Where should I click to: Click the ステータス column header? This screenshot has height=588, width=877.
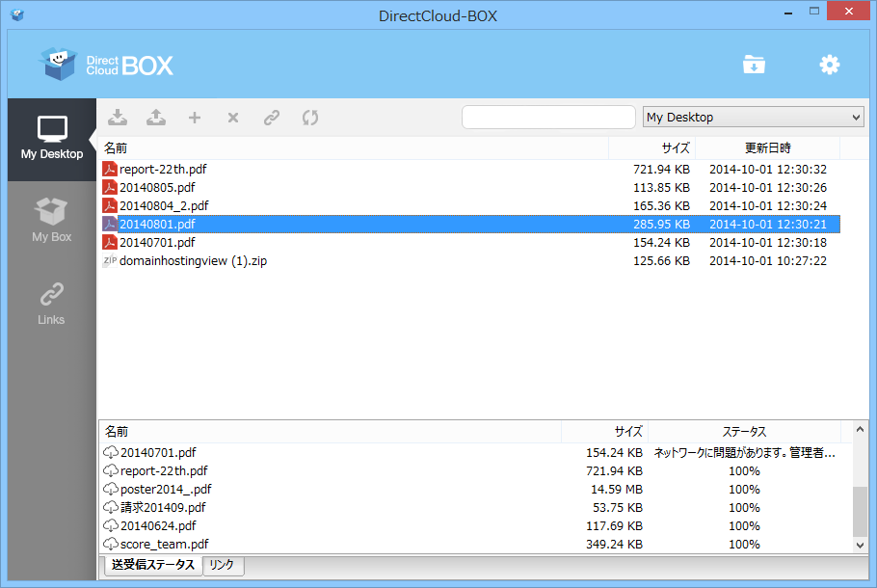pyautogui.click(x=744, y=431)
